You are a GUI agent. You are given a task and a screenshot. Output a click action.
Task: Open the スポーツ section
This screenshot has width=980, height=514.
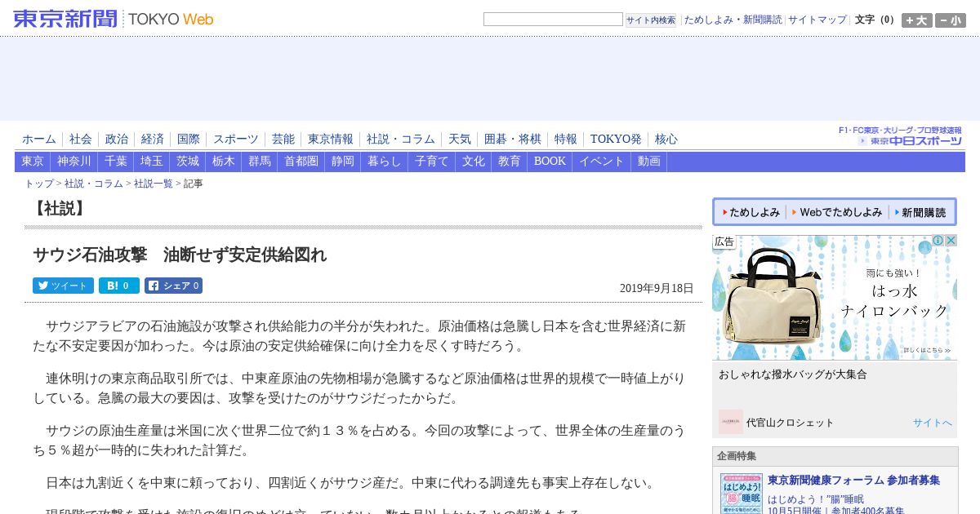point(236,140)
